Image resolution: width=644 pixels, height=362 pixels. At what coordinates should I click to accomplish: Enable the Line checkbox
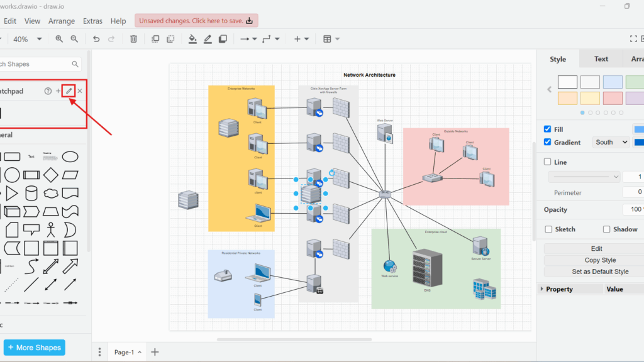tap(548, 162)
